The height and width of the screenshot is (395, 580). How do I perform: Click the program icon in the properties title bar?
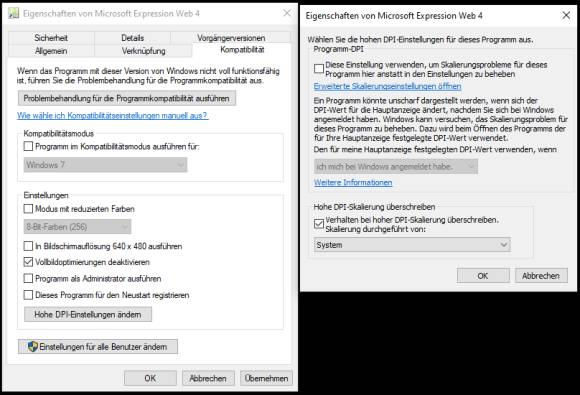pos(13,13)
